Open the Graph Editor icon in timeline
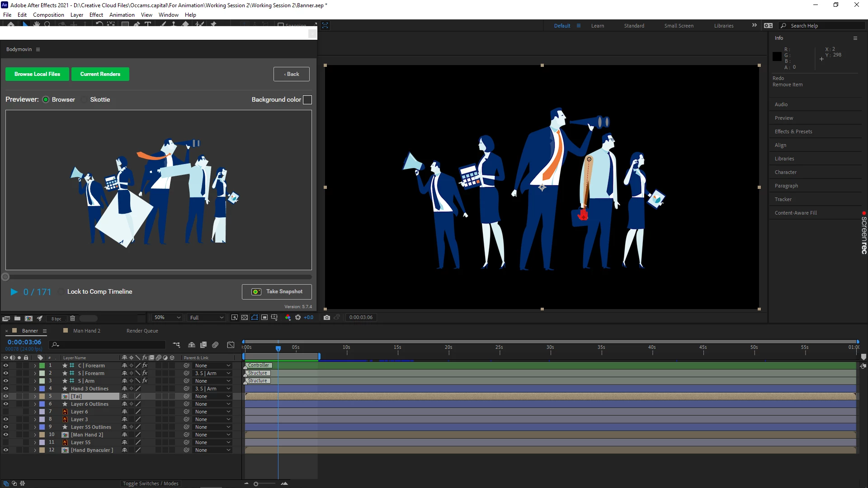This screenshot has width=868, height=488. pos(231,345)
